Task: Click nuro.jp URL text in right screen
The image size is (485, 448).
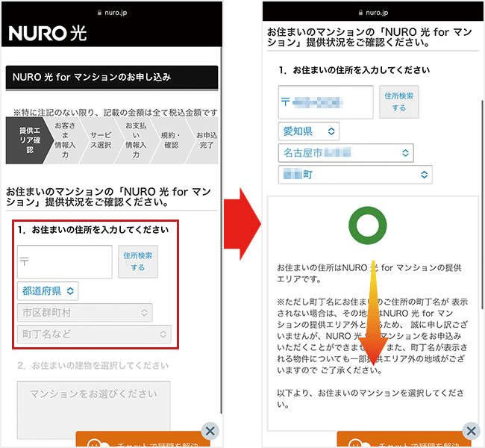Action: tap(377, 13)
